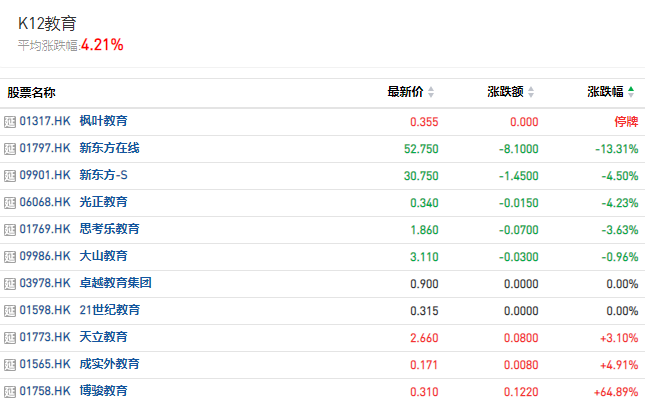Image resolution: width=645 pixels, height=402 pixels.
Task: Open 大山教育 stock page
Action: [x=104, y=256]
